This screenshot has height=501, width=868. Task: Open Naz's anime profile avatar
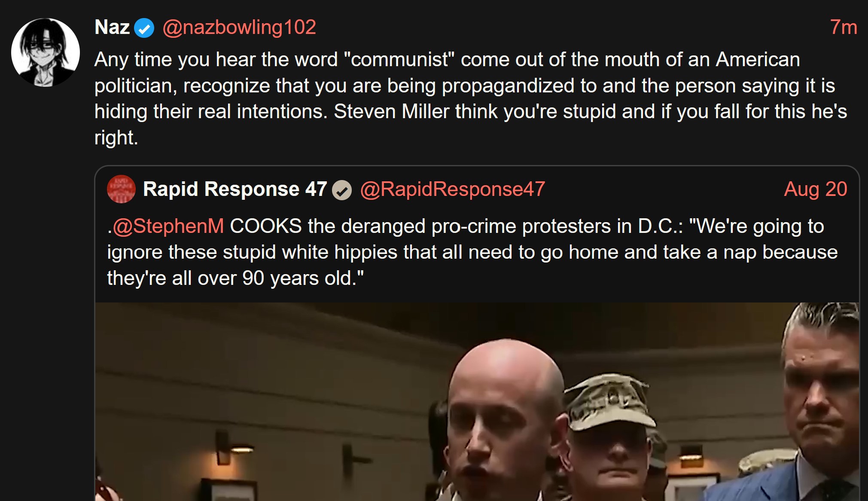point(46,52)
